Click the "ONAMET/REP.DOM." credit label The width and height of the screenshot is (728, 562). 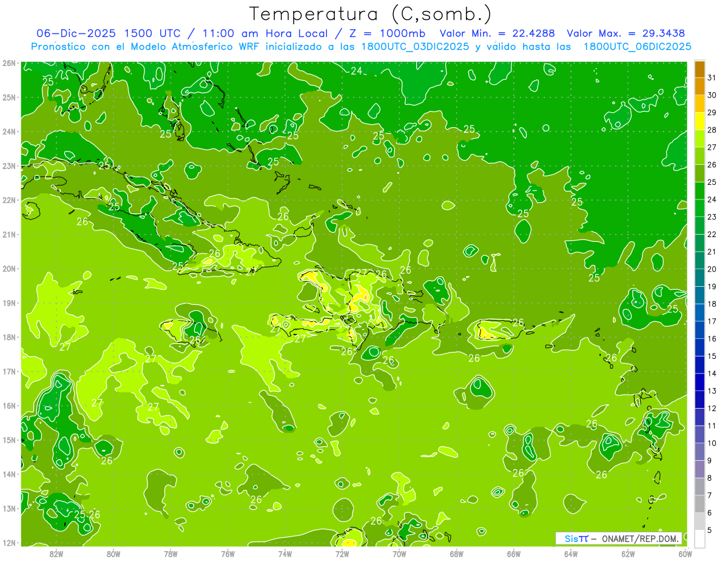(x=641, y=538)
